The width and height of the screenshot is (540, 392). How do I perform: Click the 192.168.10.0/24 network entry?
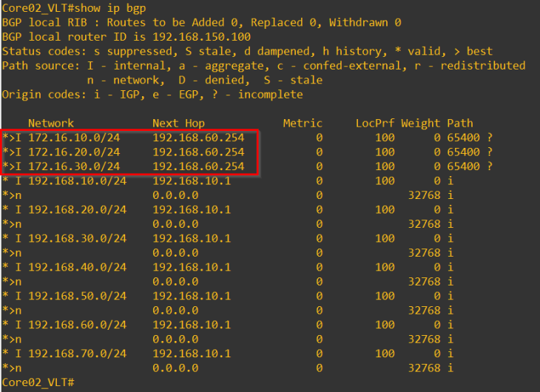pos(77,181)
